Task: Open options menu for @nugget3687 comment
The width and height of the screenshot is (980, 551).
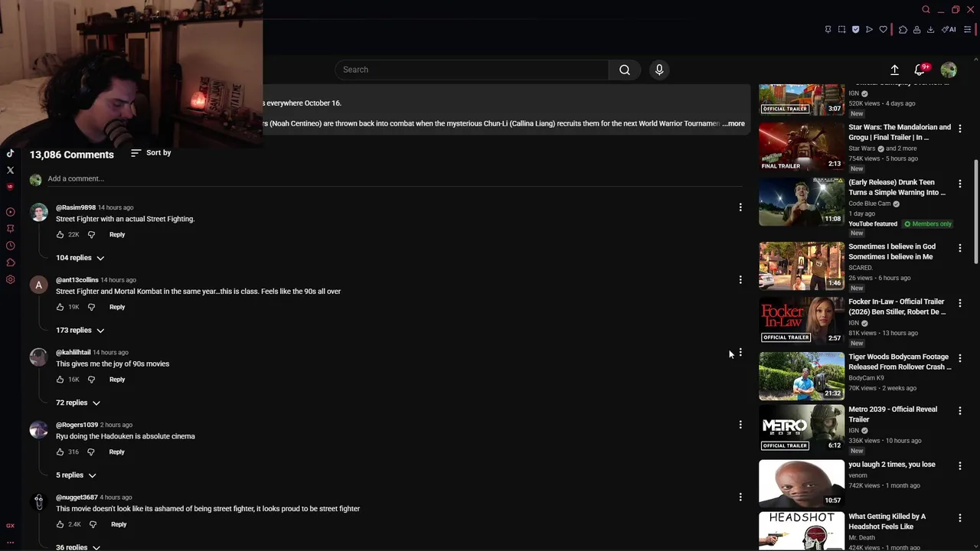Action: [740, 497]
